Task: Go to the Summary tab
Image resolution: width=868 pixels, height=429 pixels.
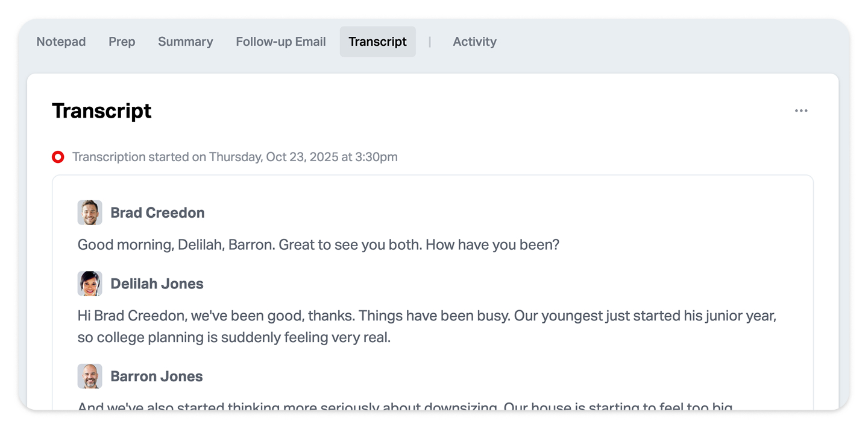Action: (185, 42)
